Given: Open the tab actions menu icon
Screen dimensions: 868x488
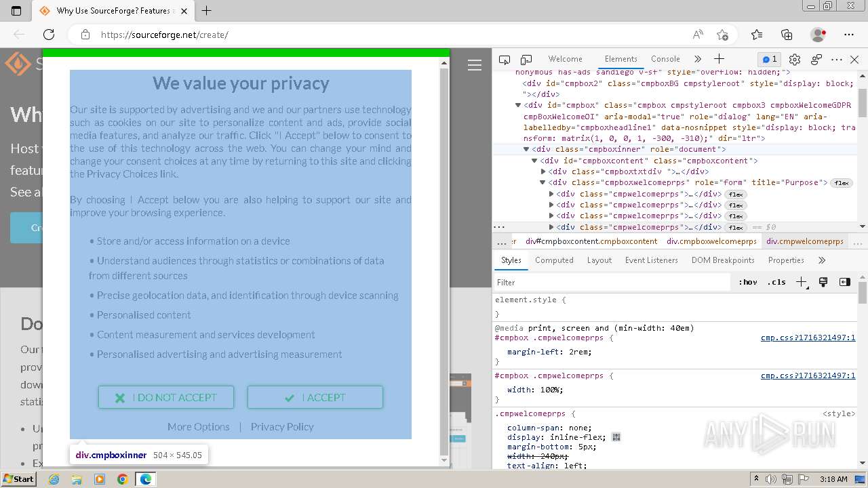Looking at the screenshot, I should pos(16,11).
